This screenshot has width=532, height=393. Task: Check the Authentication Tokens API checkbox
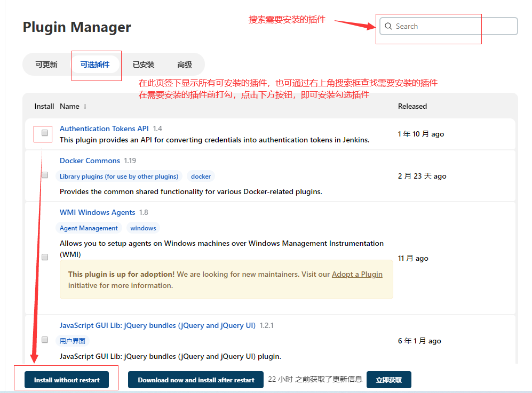(45, 133)
